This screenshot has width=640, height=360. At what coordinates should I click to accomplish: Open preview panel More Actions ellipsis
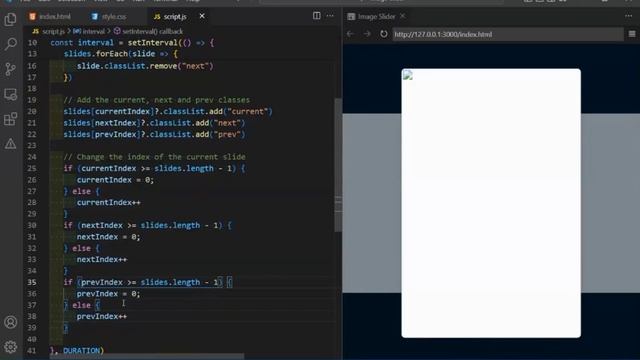[x=628, y=16]
